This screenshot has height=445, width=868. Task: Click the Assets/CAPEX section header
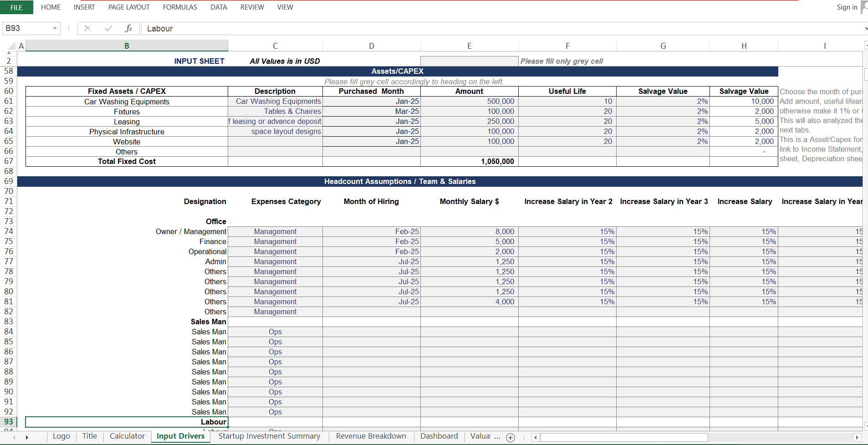(397, 71)
